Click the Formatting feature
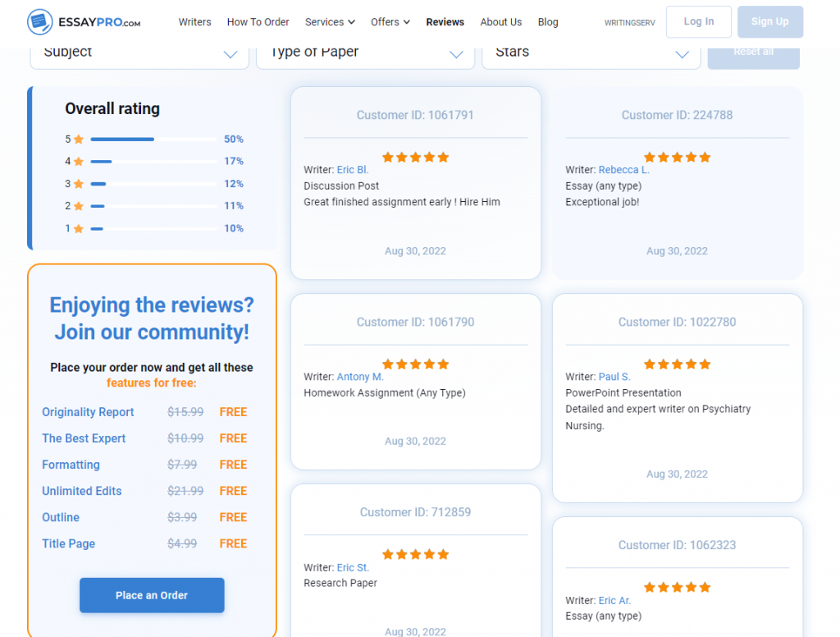 tap(71, 465)
